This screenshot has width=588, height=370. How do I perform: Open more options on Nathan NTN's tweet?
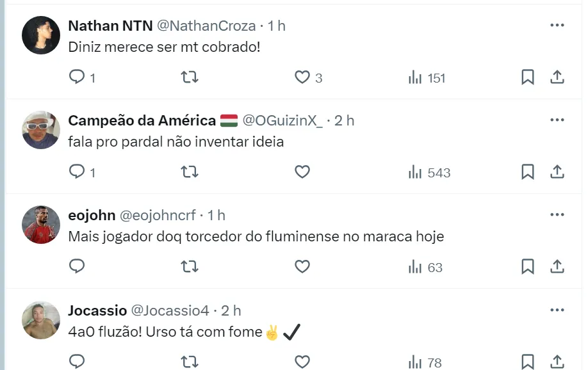click(x=557, y=25)
